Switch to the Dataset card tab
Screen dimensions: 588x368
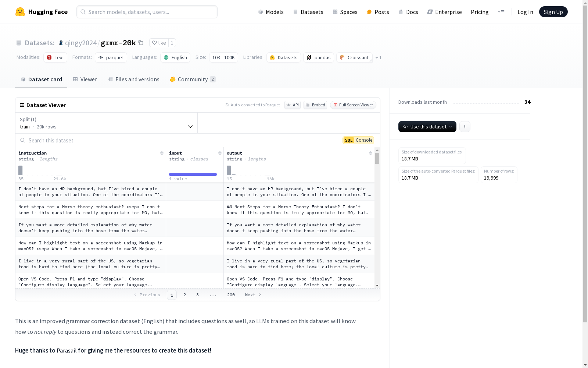pos(41,79)
